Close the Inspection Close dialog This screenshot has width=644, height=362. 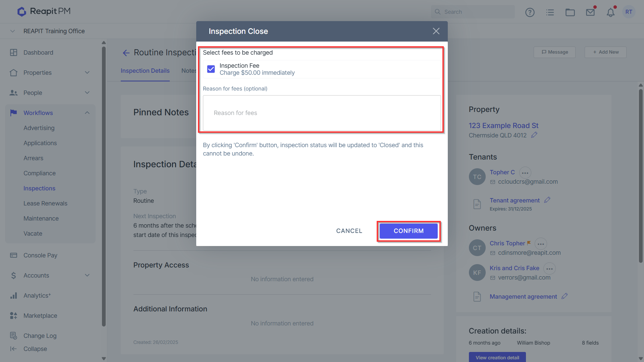436,31
